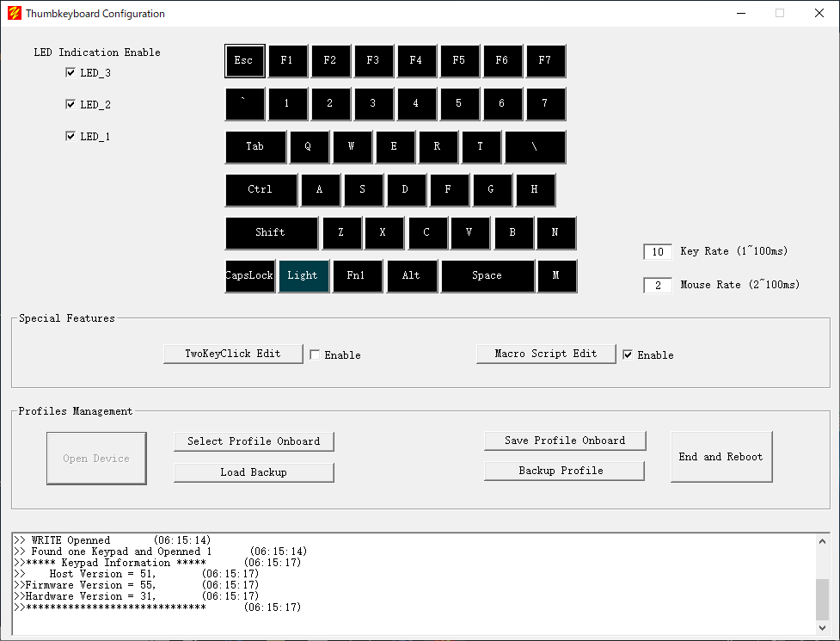Click the Backup Profile button

click(x=564, y=471)
